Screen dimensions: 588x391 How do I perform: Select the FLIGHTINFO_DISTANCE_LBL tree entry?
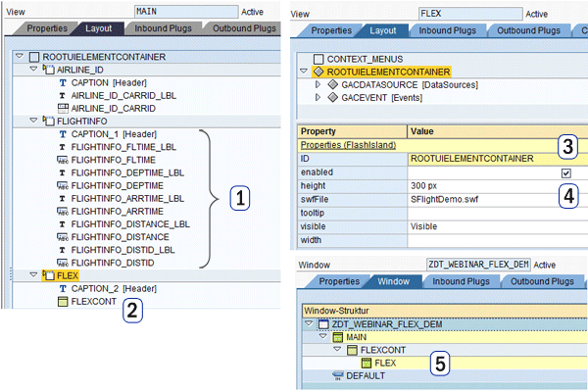(130, 224)
